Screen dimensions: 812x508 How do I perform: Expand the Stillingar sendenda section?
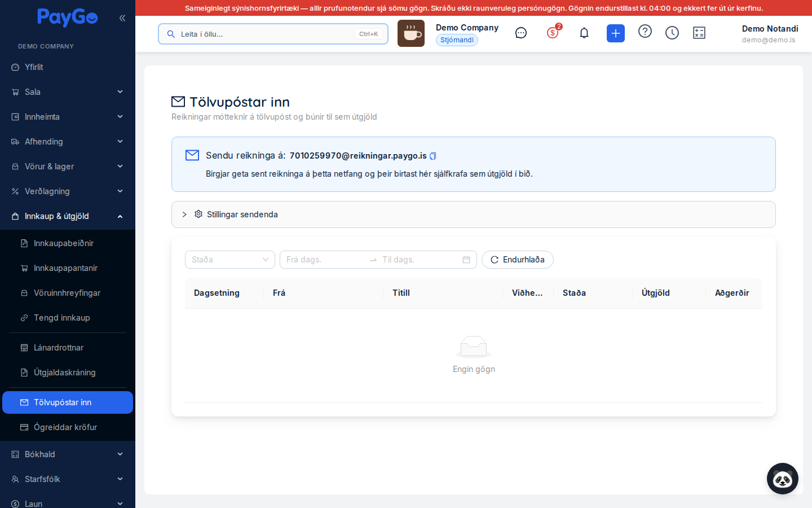point(474,214)
